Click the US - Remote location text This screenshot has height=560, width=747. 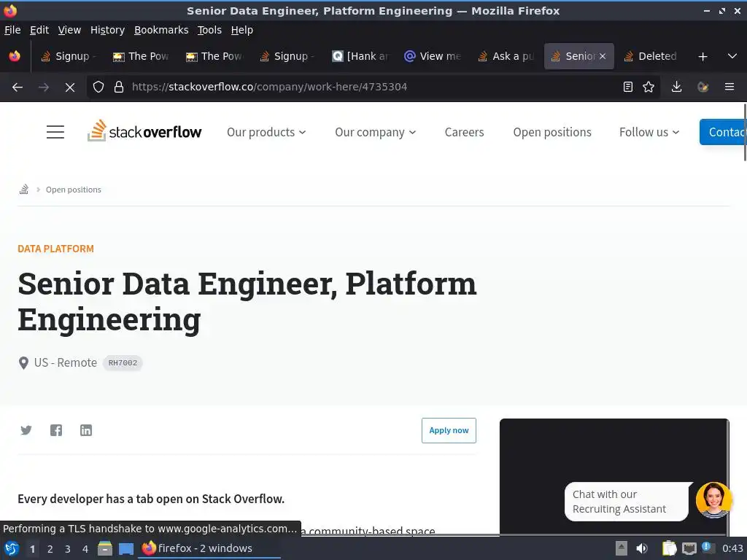coord(65,363)
